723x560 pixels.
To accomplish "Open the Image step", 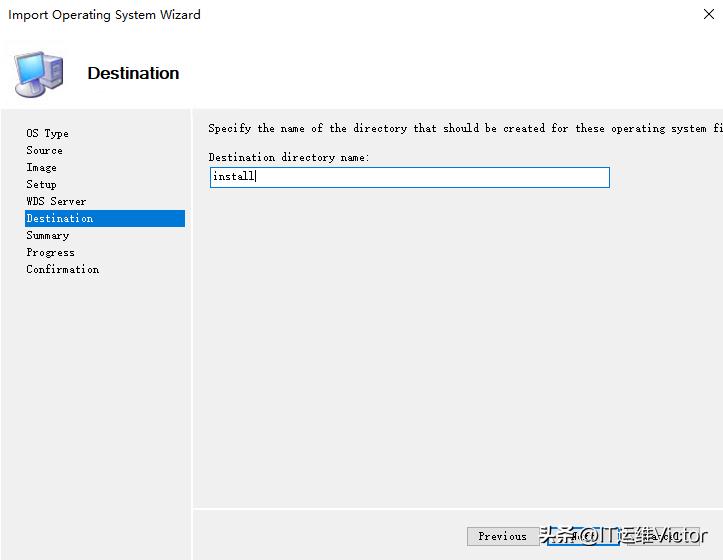I will pos(41,167).
